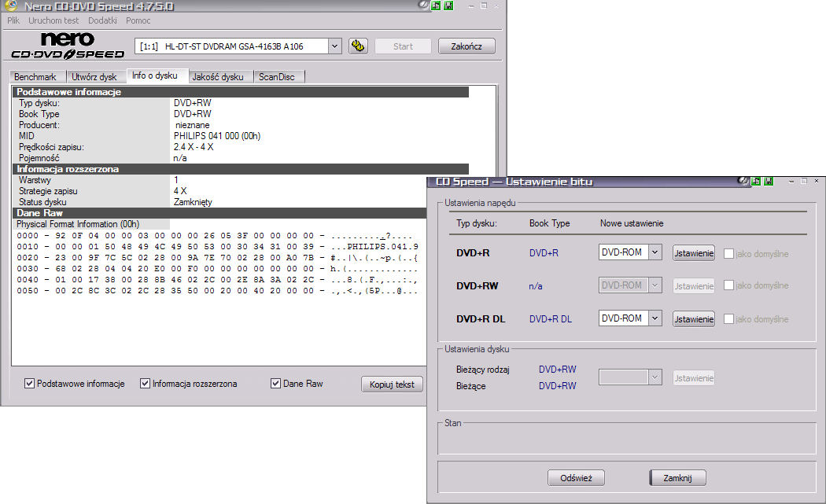Close the dialog using Zamknij

click(678, 478)
